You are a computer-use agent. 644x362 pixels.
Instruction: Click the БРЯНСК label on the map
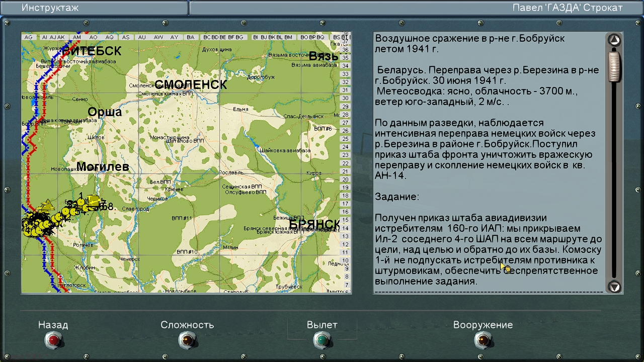[x=314, y=224]
